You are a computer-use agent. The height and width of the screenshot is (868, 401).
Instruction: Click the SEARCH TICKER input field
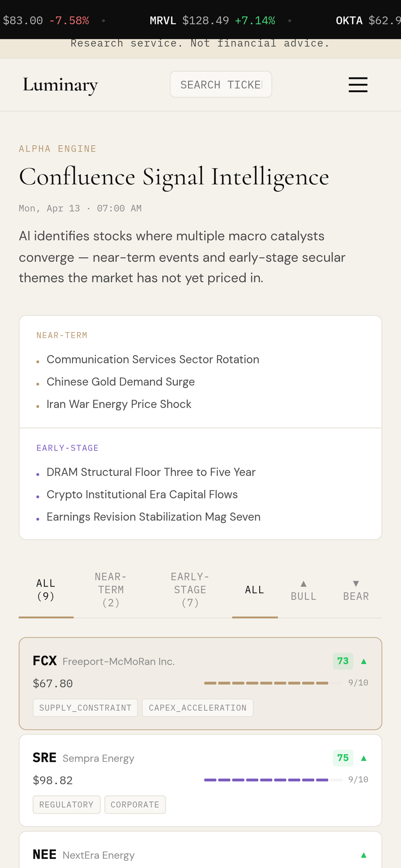click(x=221, y=85)
